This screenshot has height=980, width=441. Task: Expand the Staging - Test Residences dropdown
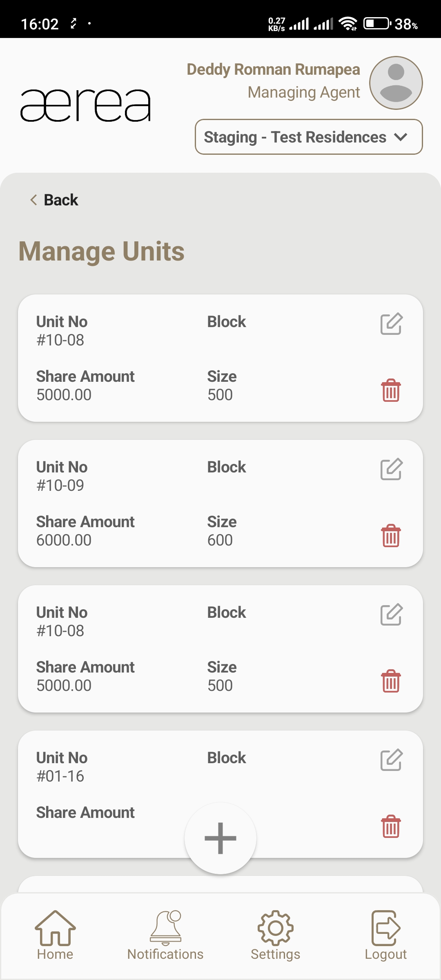coord(309,137)
